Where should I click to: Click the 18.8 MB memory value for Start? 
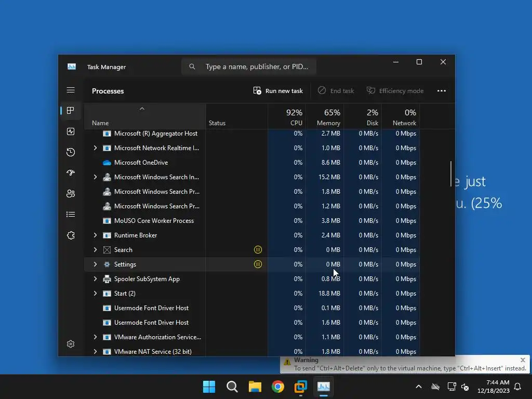(329, 294)
